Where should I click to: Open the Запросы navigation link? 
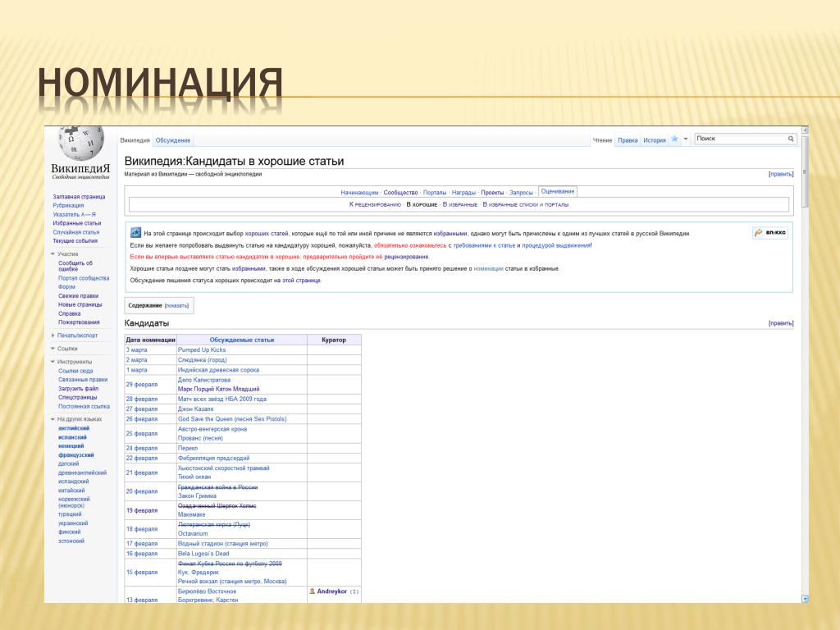[x=521, y=192]
